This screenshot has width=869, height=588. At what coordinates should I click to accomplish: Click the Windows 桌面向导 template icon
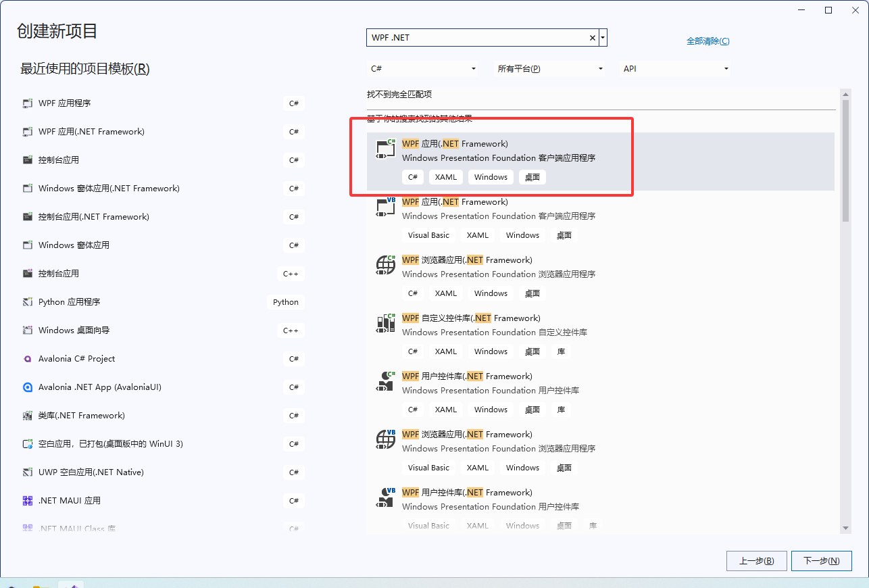click(27, 330)
